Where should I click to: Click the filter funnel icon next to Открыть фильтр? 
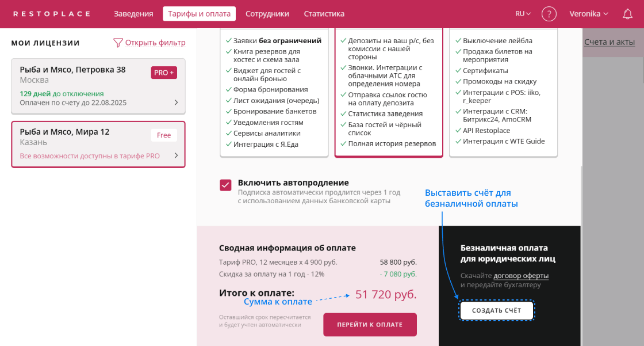(x=118, y=43)
